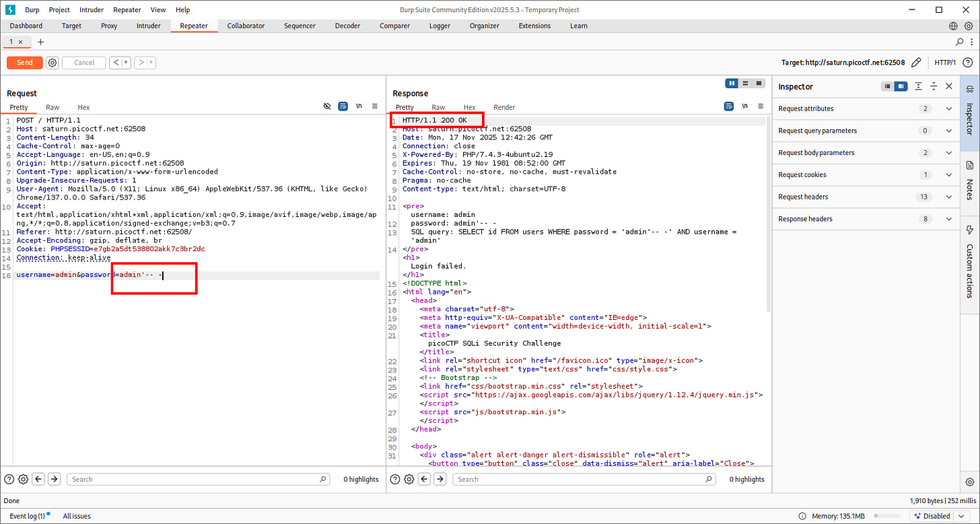980x524 pixels.
Task: Open Response search help question icon
Action: tap(395, 479)
